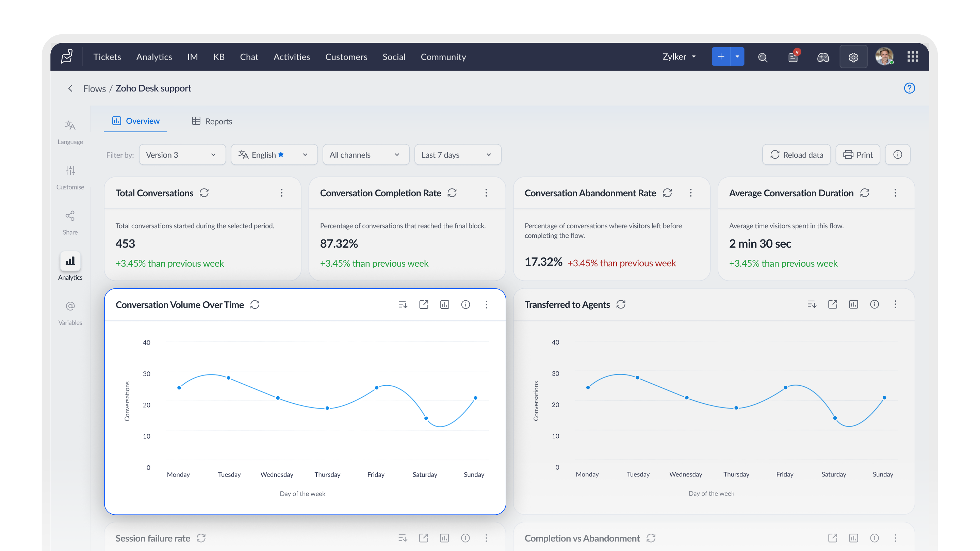980x551 pixels.
Task: Open the Zylker department dropdown
Action: pos(679,57)
